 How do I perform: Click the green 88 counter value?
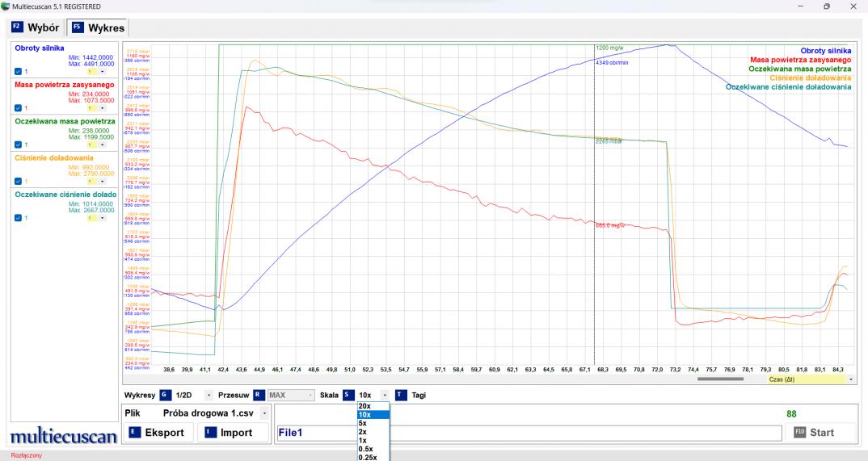(x=791, y=414)
